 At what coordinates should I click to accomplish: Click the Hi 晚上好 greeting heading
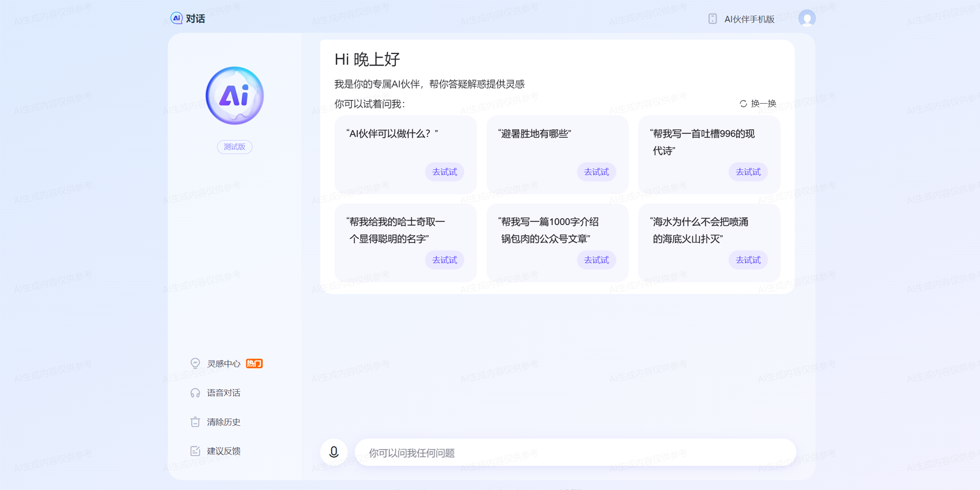(x=367, y=59)
